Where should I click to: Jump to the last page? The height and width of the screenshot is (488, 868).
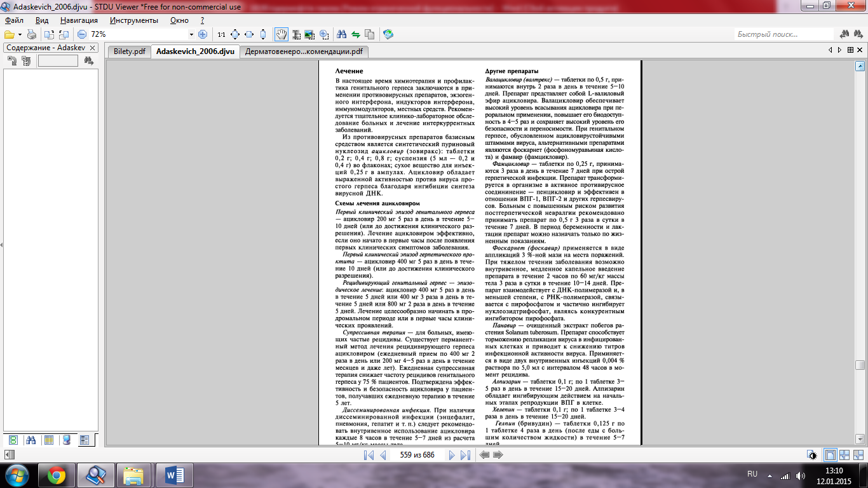click(465, 455)
